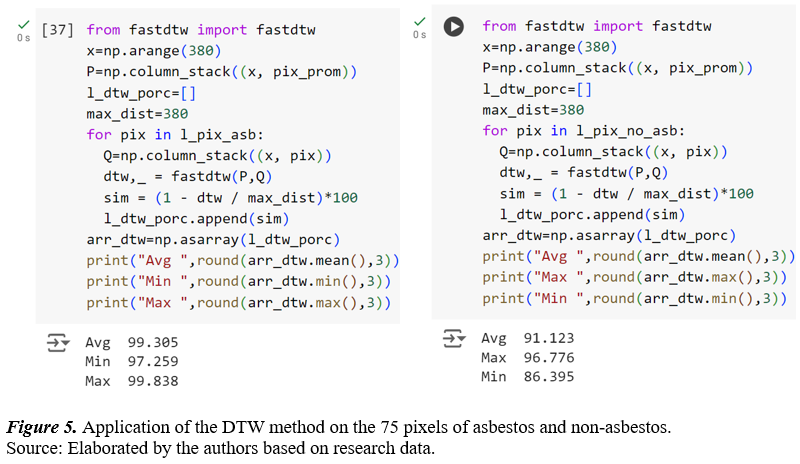Click print "Avg " line in left cell
800x464 pixels.
click(x=243, y=260)
